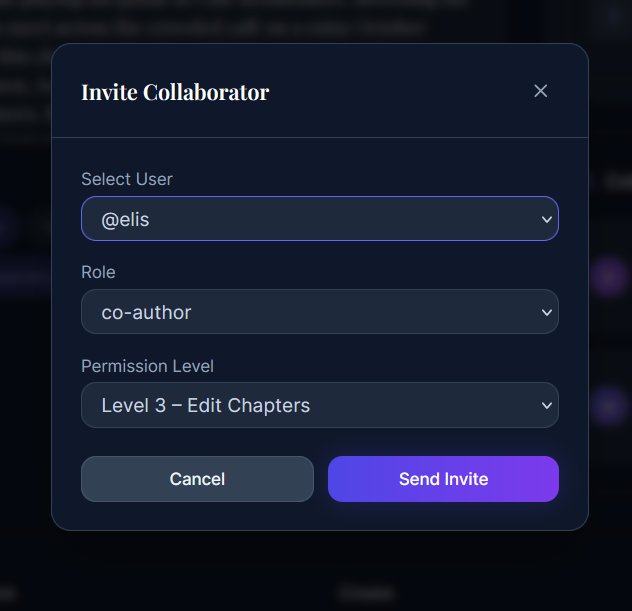Screen dimensions: 632x611
Task: Close the Invite Collaborator dialog with X
Action: 541,91
